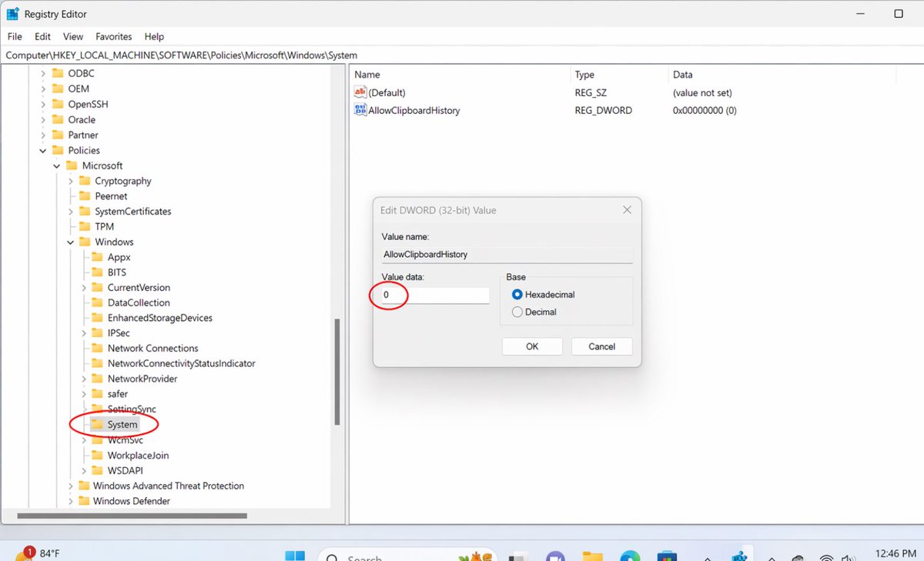The height and width of the screenshot is (561, 924).
Task: Click the DataCollection folder icon
Action: click(x=97, y=303)
